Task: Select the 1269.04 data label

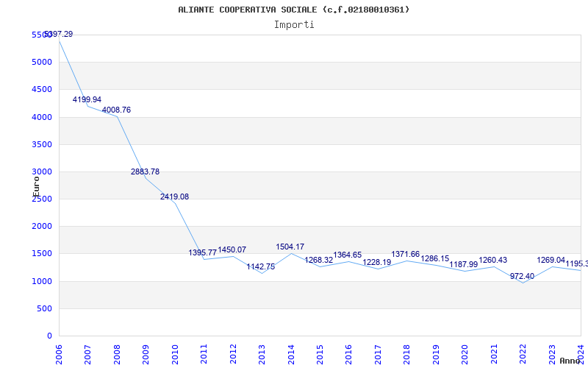Action: (x=551, y=261)
